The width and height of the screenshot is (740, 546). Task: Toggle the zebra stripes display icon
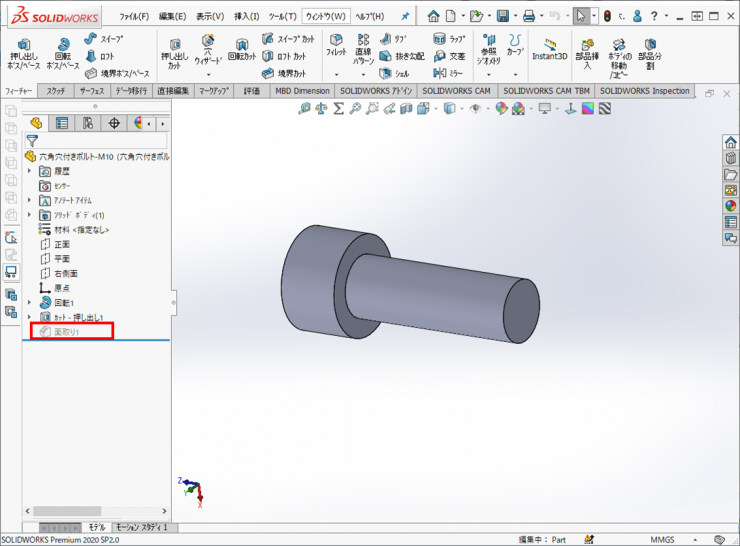586,108
